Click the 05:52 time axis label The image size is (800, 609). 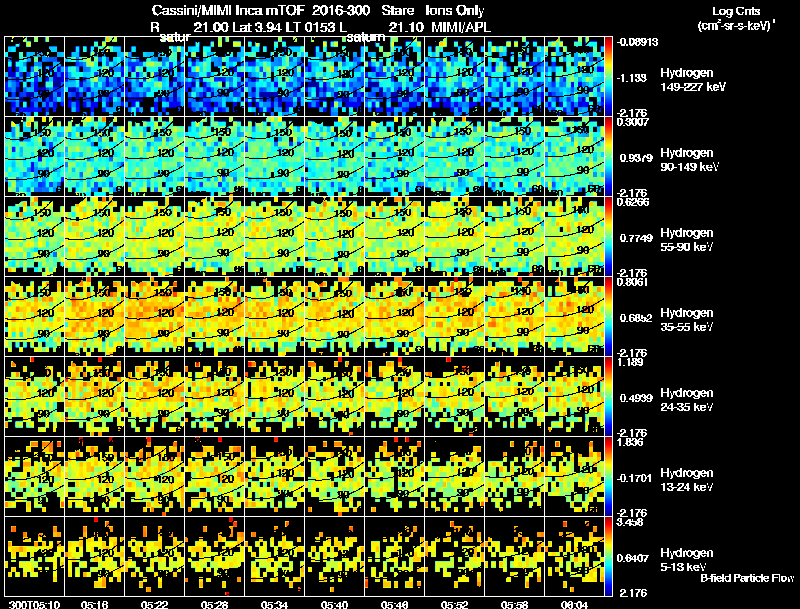(x=454, y=604)
